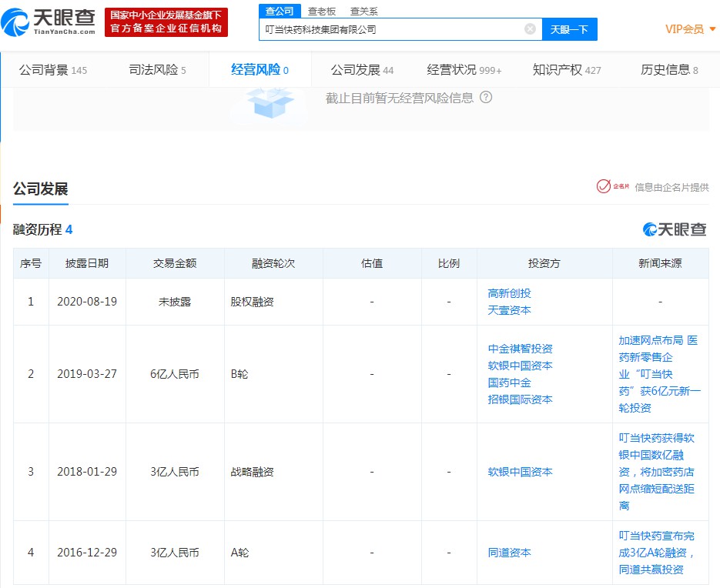This screenshot has height=588, width=720.
Task: Click the 企名片 info provider logo
Action: pos(612,186)
